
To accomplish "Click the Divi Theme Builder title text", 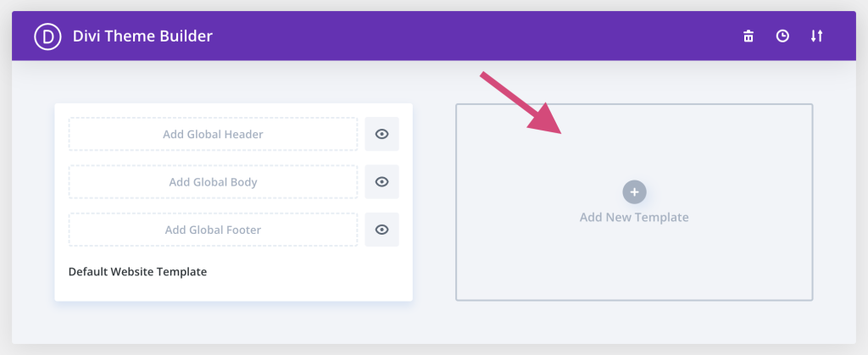I will click(142, 36).
